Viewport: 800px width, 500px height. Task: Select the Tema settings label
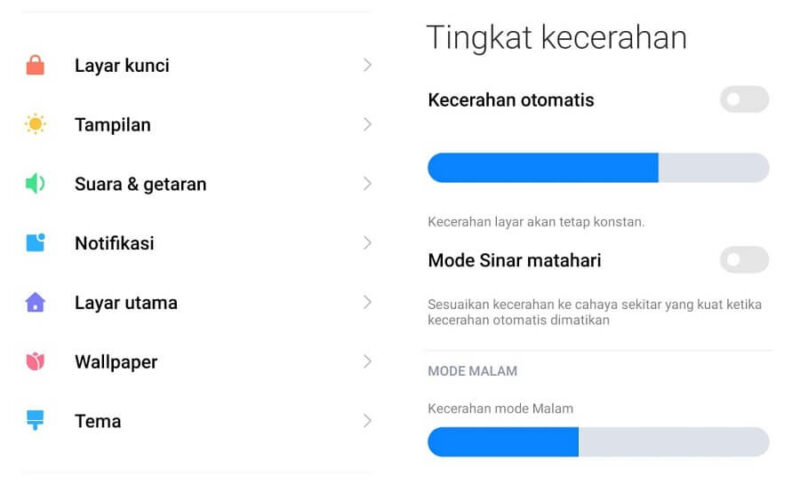click(98, 421)
